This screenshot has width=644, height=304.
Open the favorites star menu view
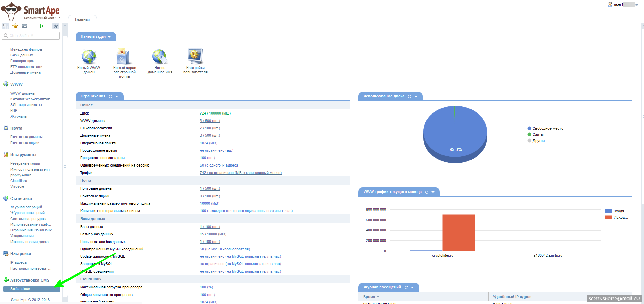pos(15,26)
